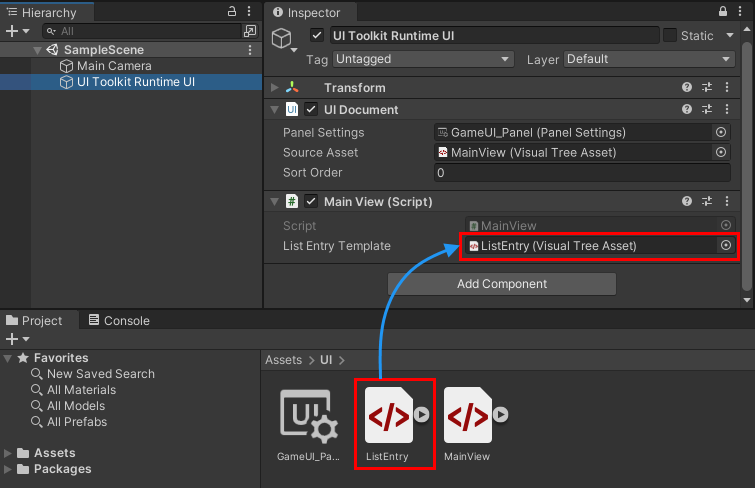Image resolution: width=755 pixels, height=488 pixels.
Task: Select the GameUI_Panel settings asset
Action: 308,422
